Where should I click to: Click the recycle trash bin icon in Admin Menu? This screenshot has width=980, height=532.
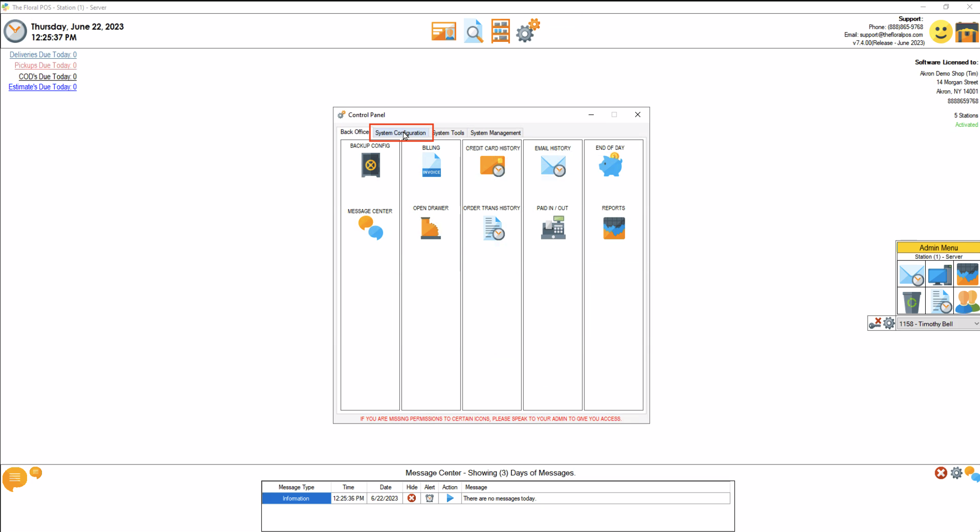[x=911, y=302]
